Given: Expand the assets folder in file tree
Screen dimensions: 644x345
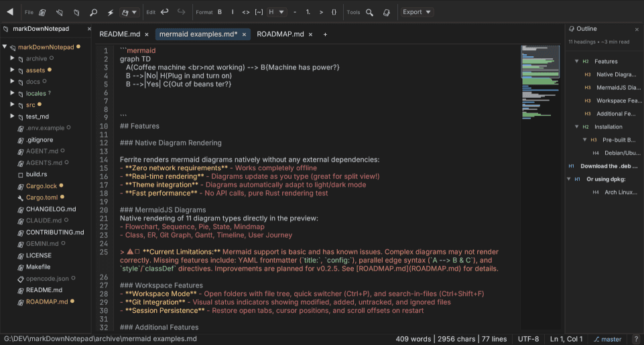Looking at the screenshot, I should point(12,70).
